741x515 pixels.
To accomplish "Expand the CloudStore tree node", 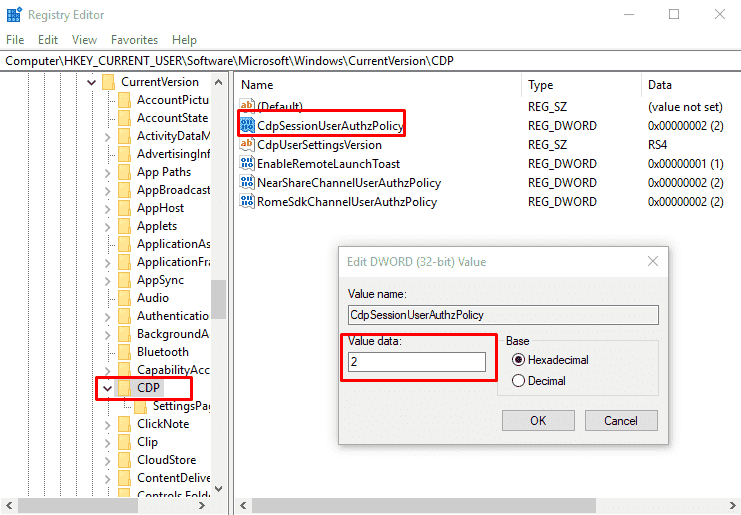I will [108, 460].
